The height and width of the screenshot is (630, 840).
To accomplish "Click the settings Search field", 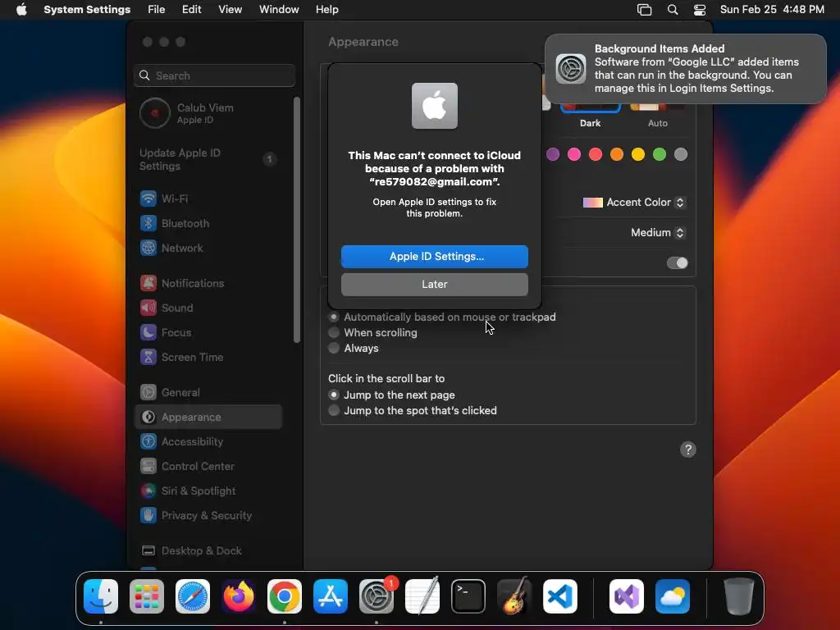I will tap(214, 75).
